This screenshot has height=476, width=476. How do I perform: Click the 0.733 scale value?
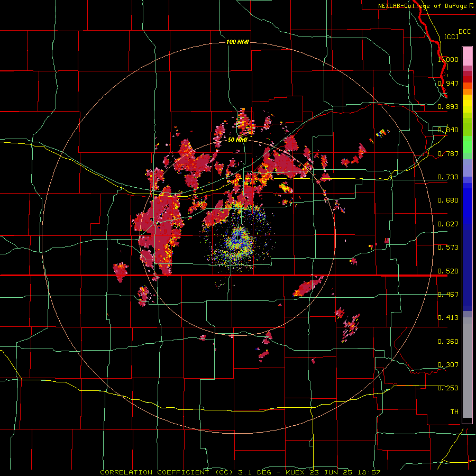click(x=448, y=177)
